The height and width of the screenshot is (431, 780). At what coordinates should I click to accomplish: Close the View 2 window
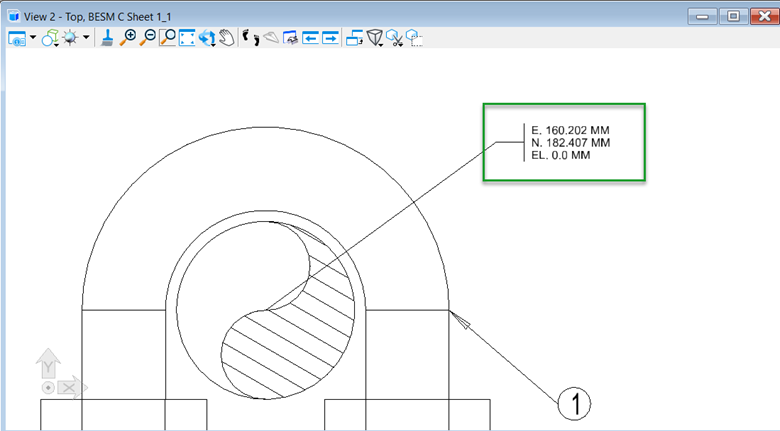tap(764, 16)
